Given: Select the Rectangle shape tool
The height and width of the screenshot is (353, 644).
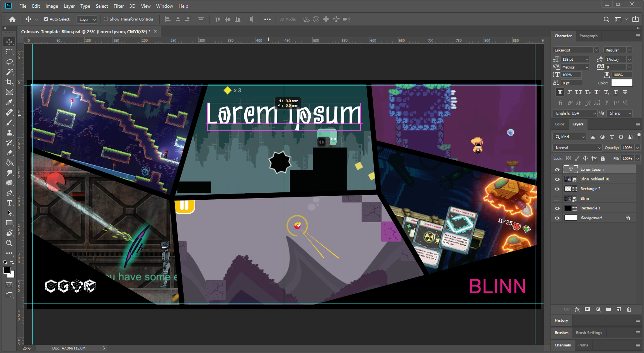Looking at the screenshot, I should point(9,223).
